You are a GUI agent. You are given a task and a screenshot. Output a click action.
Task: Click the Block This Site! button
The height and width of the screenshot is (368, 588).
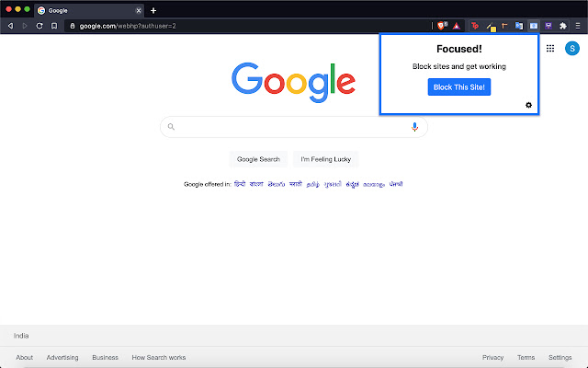tap(459, 87)
